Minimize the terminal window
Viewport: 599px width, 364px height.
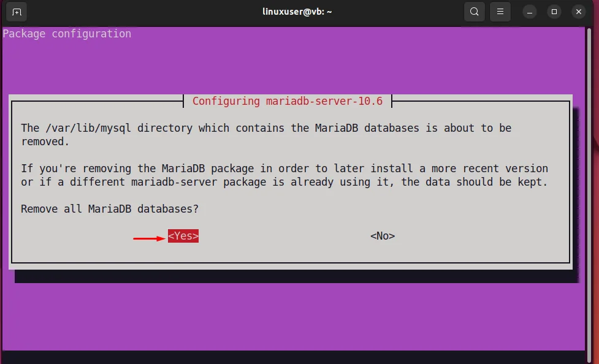(x=530, y=12)
